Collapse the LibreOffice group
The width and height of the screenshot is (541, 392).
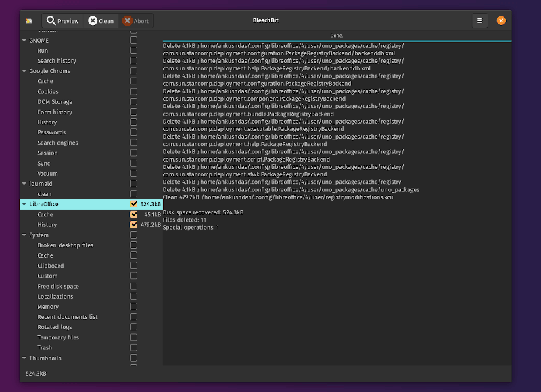click(x=24, y=204)
